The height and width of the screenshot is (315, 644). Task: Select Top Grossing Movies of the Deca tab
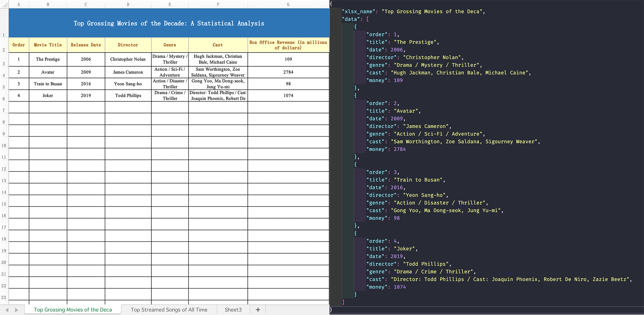point(73,310)
